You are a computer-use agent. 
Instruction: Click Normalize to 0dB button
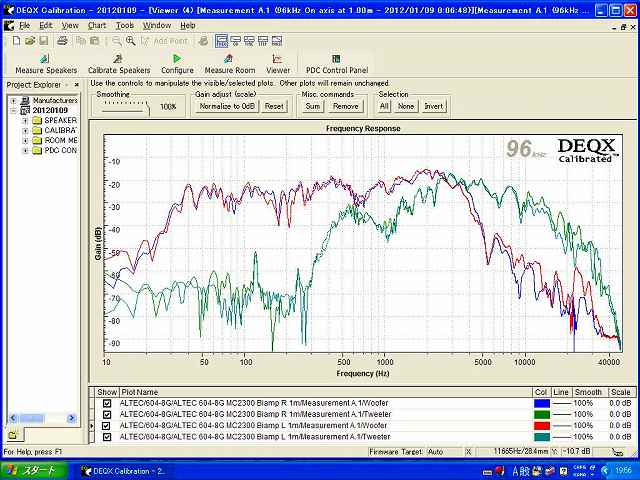(x=227, y=107)
